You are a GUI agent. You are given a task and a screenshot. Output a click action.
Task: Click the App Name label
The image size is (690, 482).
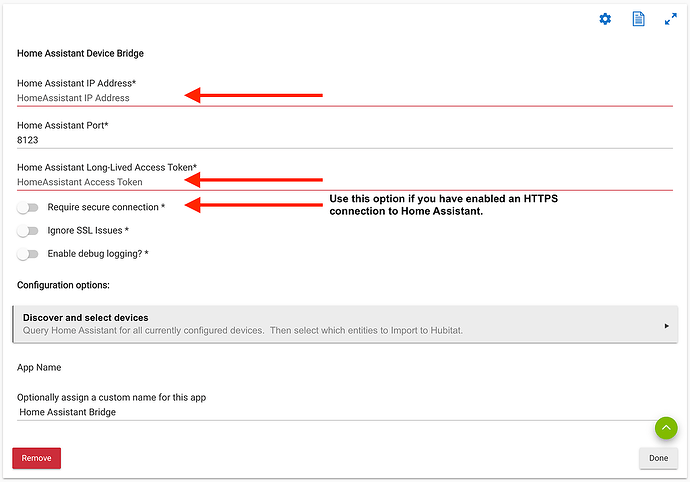tap(39, 368)
